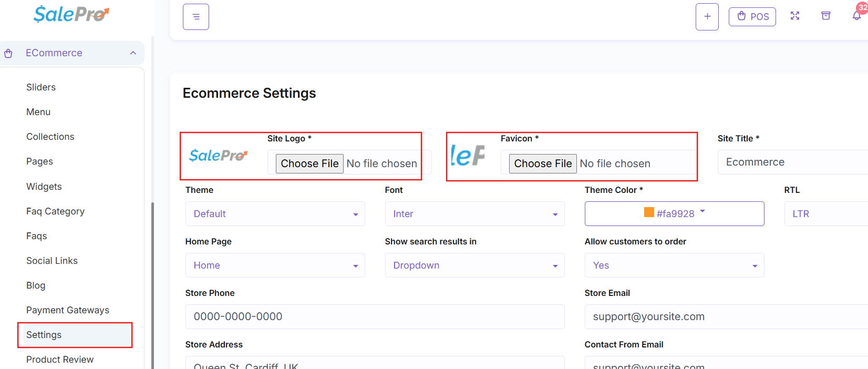Click the sidebar vertical scrollbar
Viewport: 868px width, 369px height.
coord(153,285)
